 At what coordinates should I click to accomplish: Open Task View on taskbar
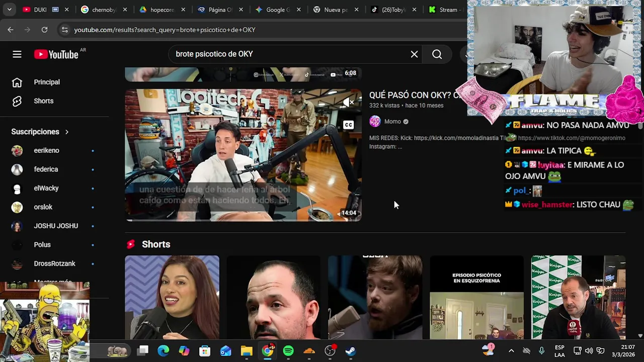[143, 350]
